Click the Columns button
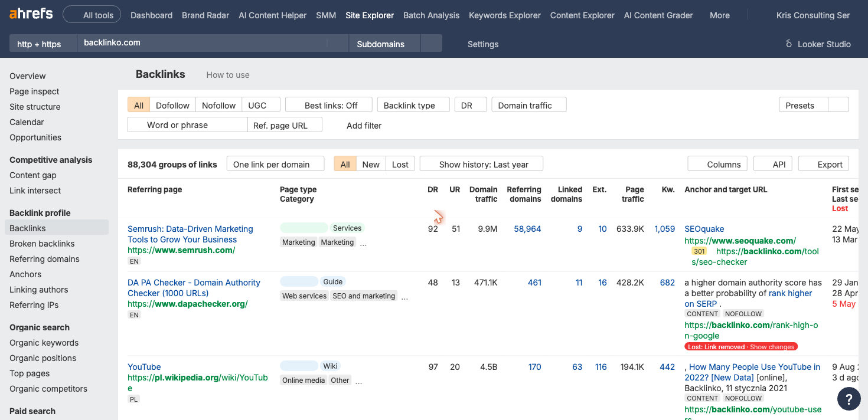The image size is (868, 420). [x=718, y=164]
